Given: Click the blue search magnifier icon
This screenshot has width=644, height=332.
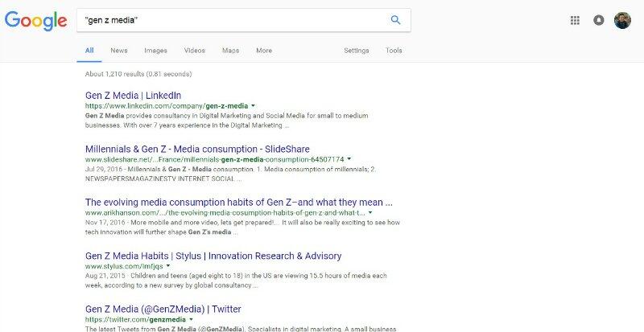Looking at the screenshot, I should pyautogui.click(x=395, y=20).
